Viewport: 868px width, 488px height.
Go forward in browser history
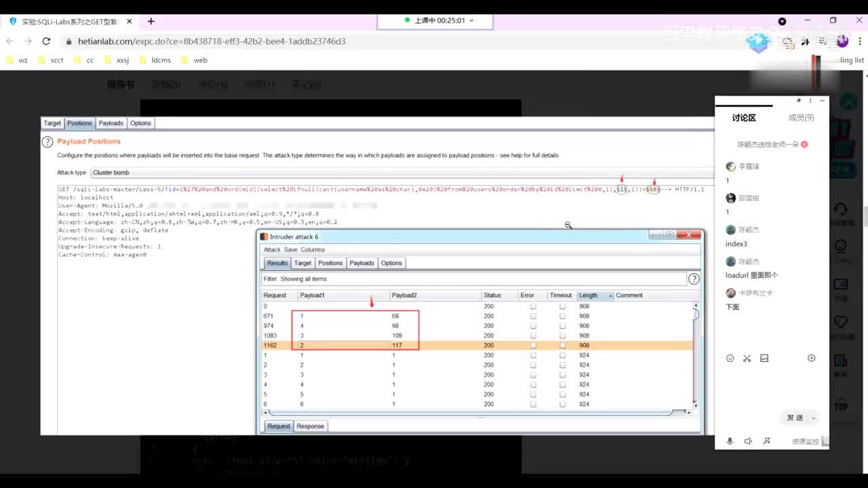pos(28,41)
